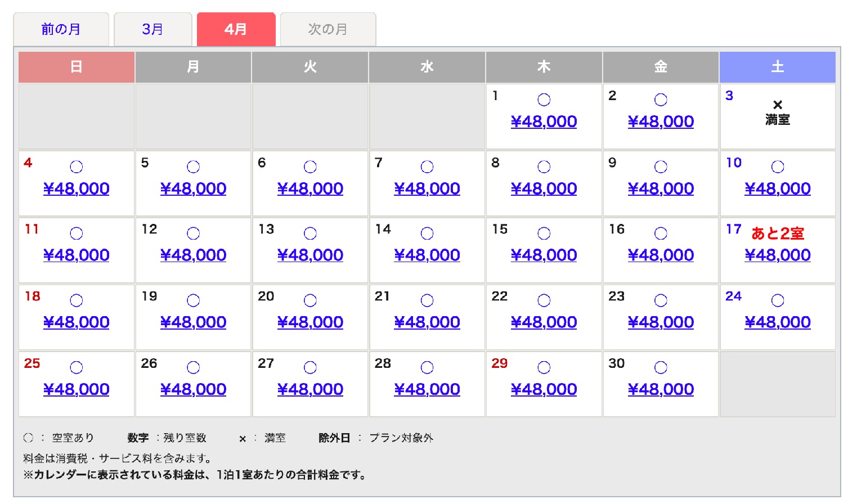Click the circle icon on April 20
Viewport: 857px width, 504px height.
click(x=310, y=300)
